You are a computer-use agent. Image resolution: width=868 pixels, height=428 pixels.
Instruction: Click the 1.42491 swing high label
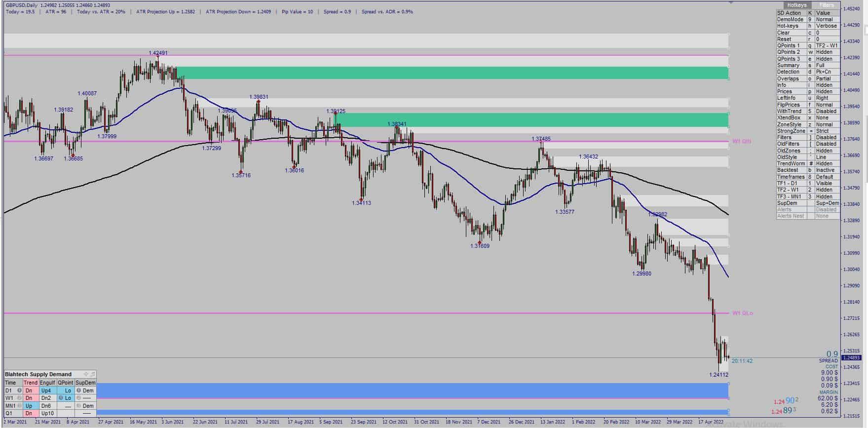click(x=158, y=53)
